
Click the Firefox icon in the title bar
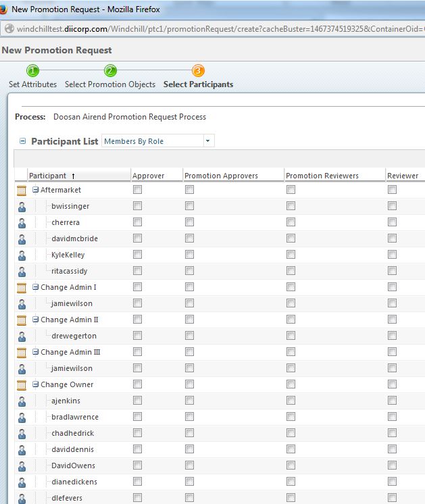click(x=3, y=9)
